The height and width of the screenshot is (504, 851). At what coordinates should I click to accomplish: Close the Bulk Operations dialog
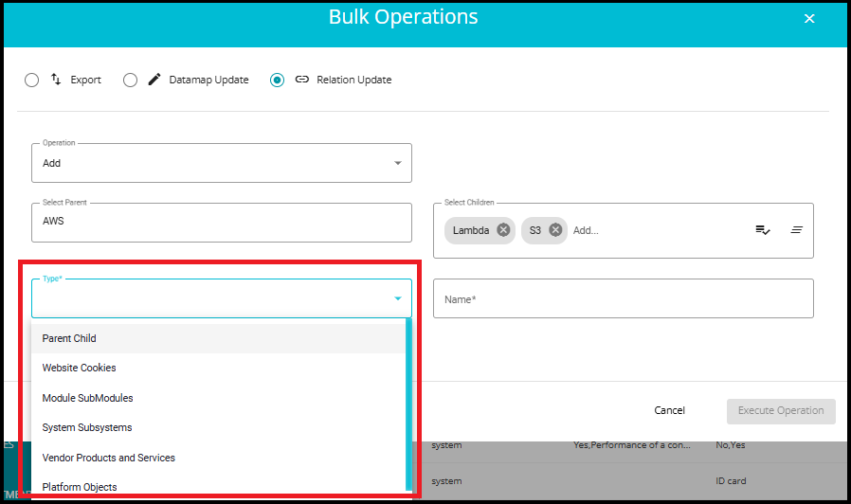pos(808,19)
